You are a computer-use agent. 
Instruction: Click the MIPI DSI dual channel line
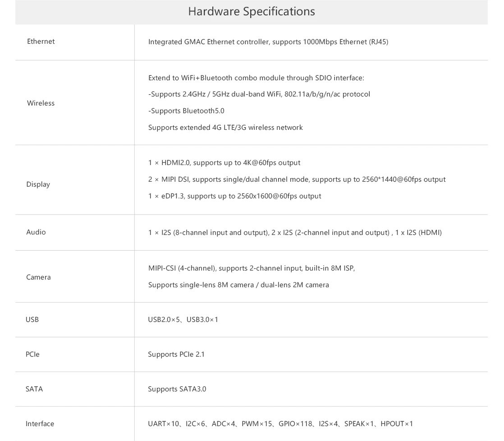pyautogui.click(x=297, y=179)
